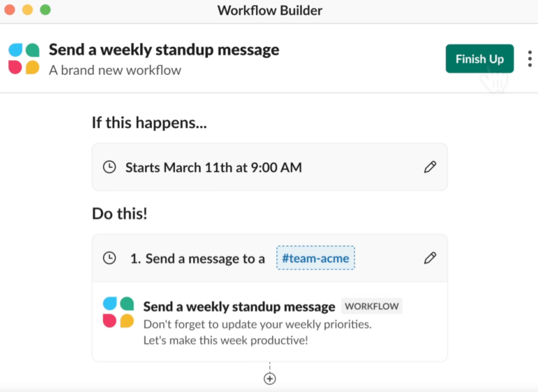Click the Finish Up button
The height and width of the screenshot is (392, 538).
coord(479,59)
